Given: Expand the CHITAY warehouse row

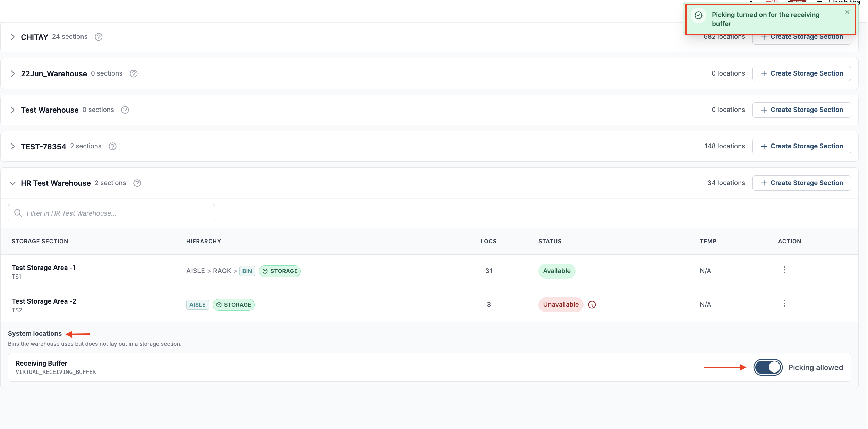Looking at the screenshot, I should (12, 37).
